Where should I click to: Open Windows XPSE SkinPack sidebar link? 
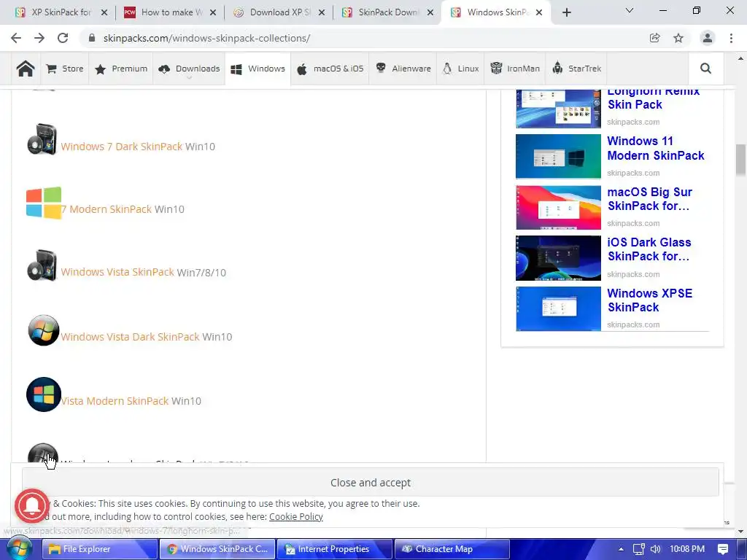pyautogui.click(x=649, y=300)
